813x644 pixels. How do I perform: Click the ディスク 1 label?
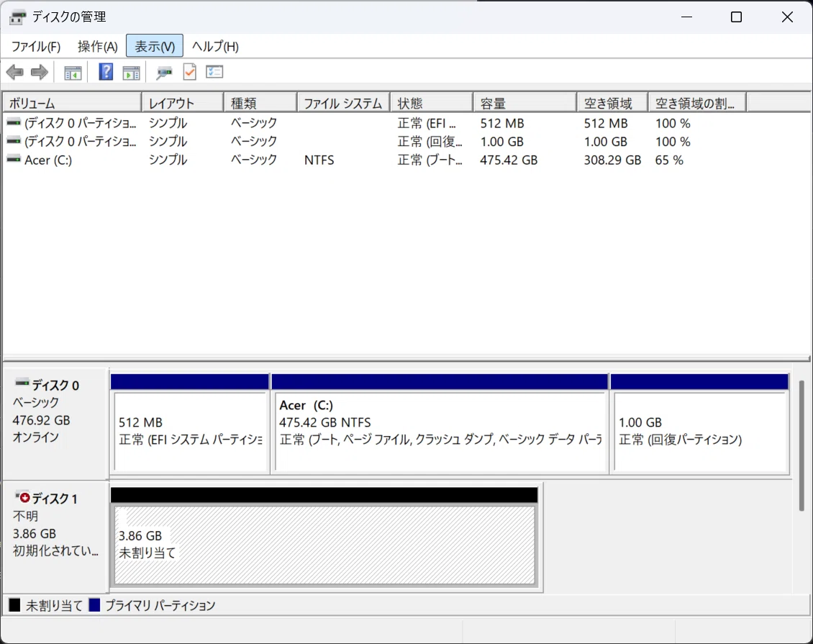click(55, 499)
